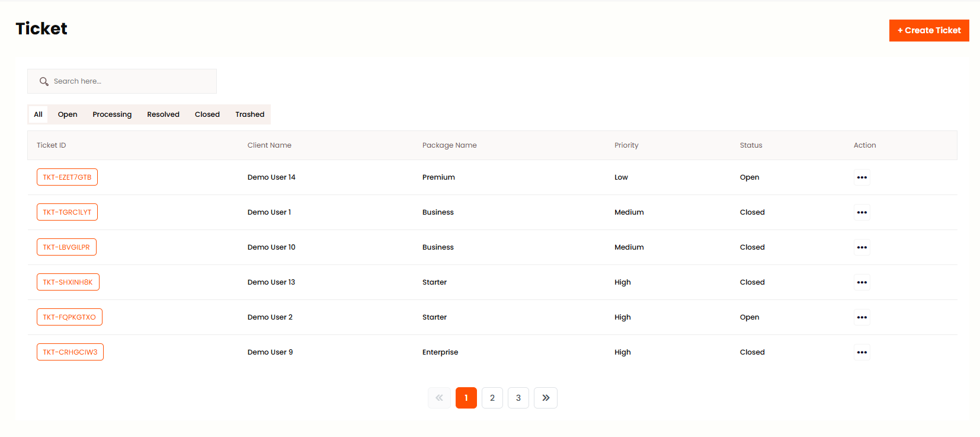Click three-dot icon for TKT-CRHGCIW3

point(861,352)
